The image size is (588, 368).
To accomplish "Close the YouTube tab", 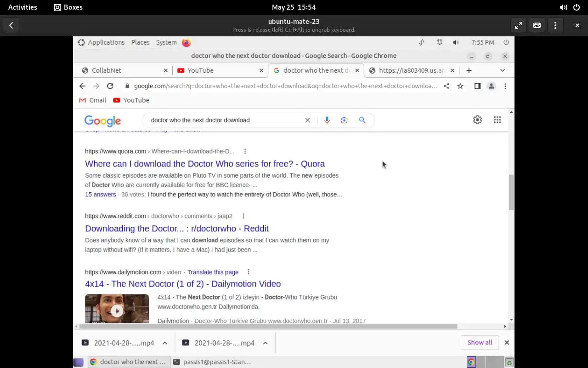I will pyautogui.click(x=261, y=70).
